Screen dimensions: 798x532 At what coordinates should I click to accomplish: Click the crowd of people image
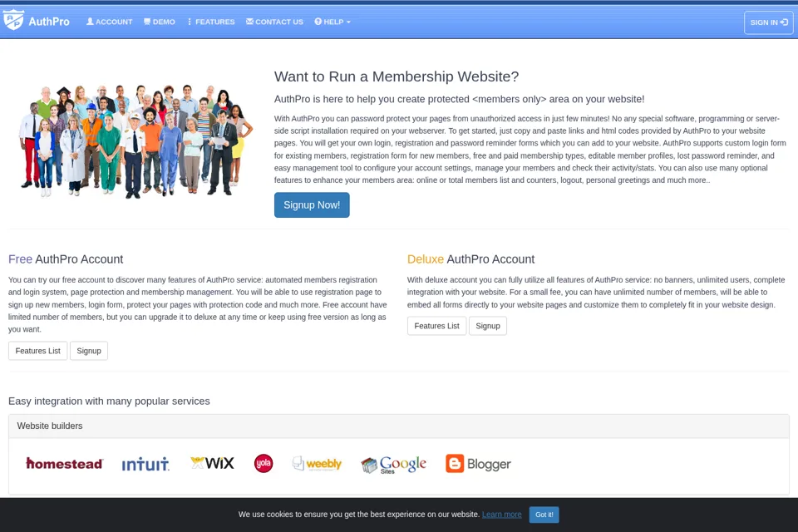point(136,140)
